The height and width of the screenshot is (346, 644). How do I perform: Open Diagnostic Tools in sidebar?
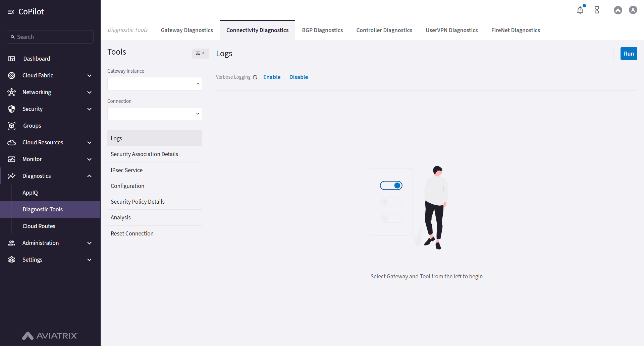[50, 209]
